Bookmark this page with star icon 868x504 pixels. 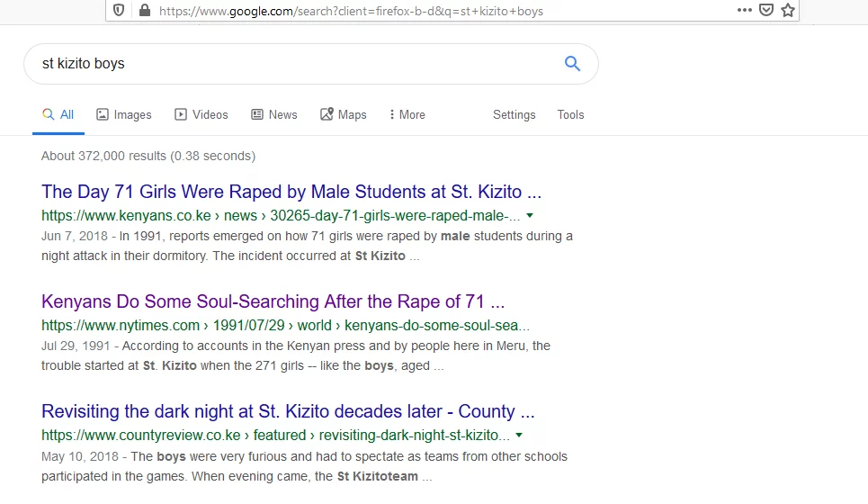click(x=788, y=10)
